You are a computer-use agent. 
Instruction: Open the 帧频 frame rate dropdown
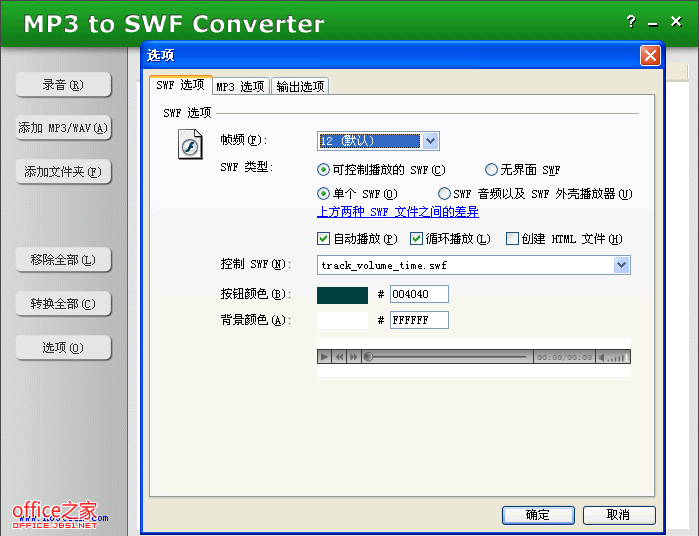coord(430,141)
